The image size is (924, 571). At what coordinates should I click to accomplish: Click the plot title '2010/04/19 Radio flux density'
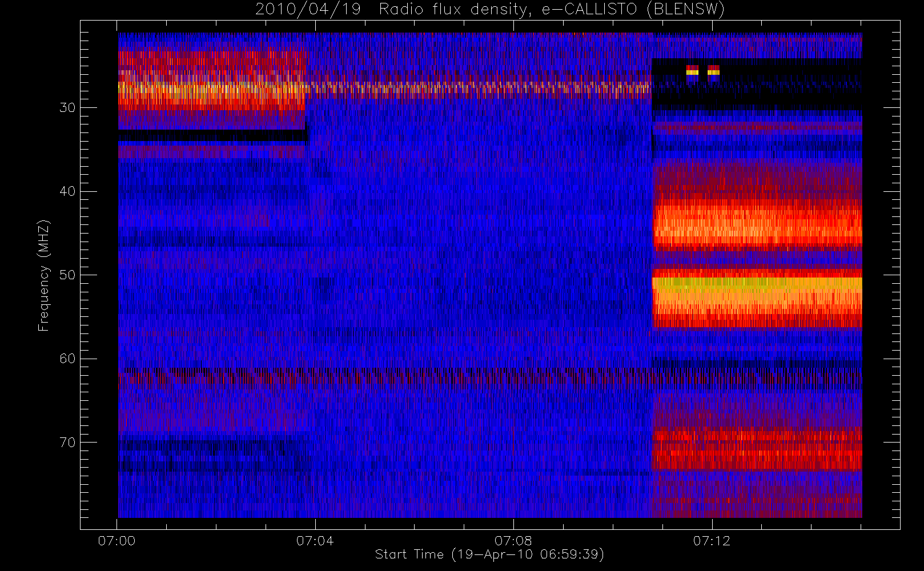489,10
